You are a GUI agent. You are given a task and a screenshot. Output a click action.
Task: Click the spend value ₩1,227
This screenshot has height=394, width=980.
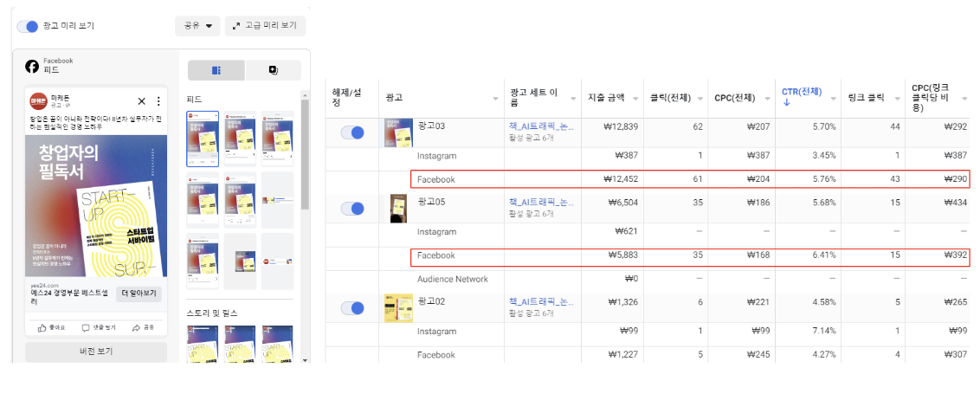(623, 355)
